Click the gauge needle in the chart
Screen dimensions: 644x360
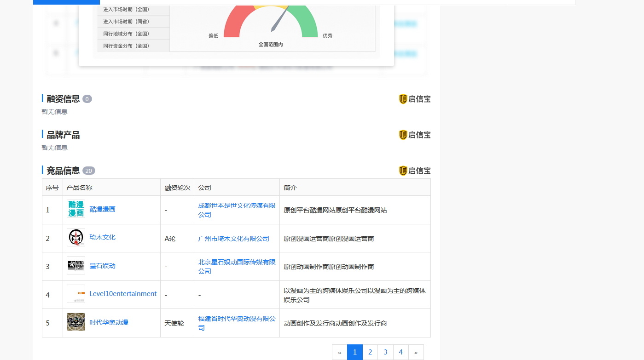click(x=279, y=20)
